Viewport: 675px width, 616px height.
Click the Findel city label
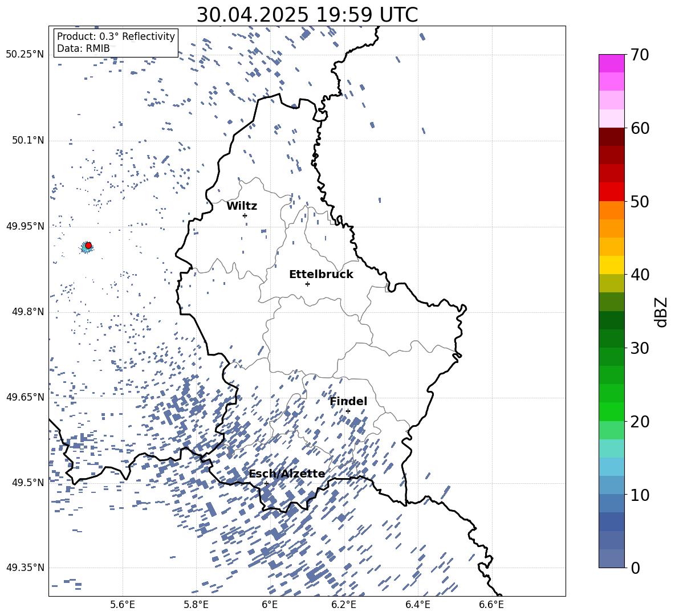click(348, 401)
